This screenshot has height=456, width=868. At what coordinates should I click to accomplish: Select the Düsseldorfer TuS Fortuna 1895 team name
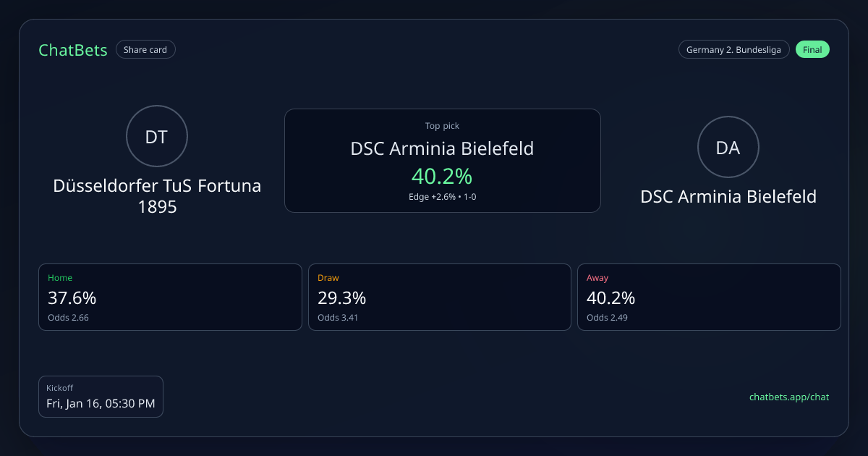(x=157, y=196)
